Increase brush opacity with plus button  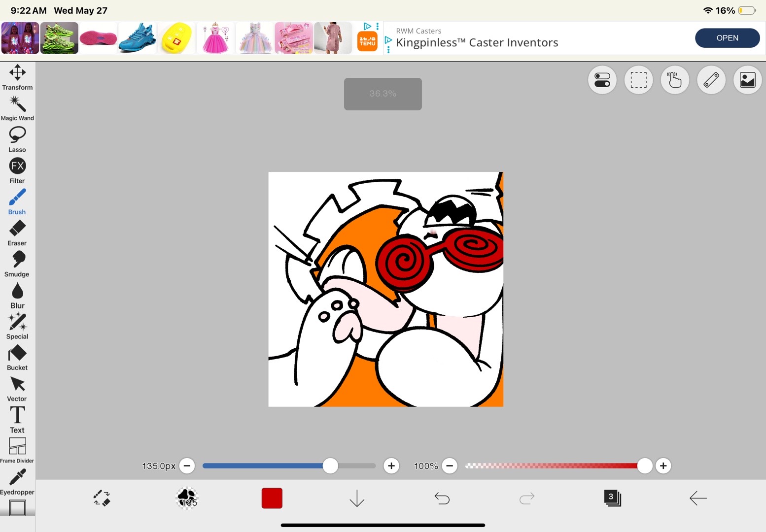coord(663,465)
